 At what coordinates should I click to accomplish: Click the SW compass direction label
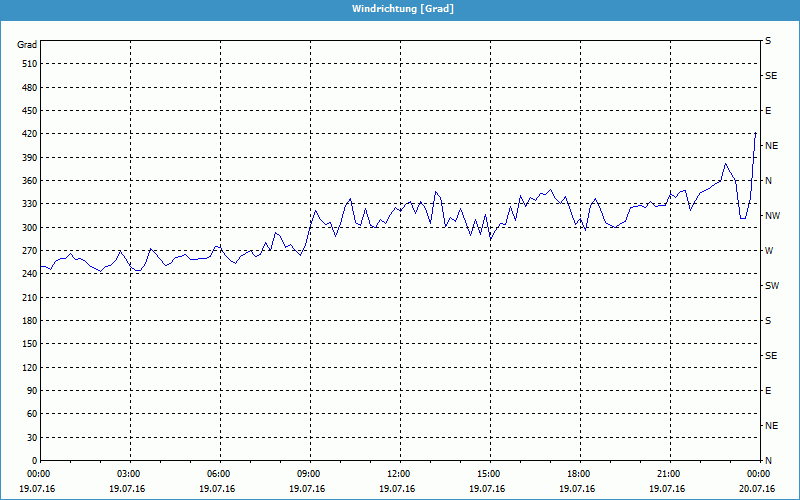point(771,286)
